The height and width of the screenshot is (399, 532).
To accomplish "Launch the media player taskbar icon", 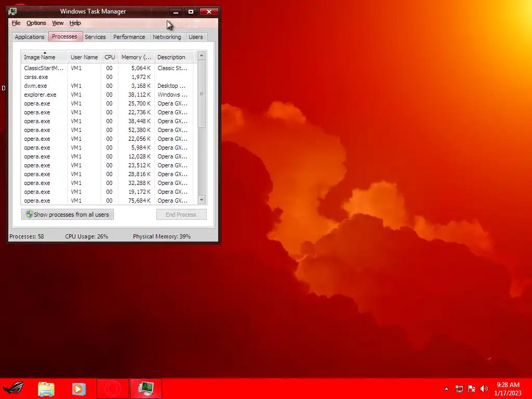I will click(79, 389).
